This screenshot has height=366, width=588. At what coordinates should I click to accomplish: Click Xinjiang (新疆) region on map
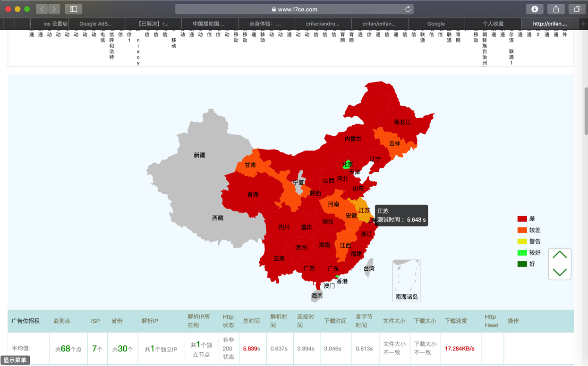click(x=199, y=155)
